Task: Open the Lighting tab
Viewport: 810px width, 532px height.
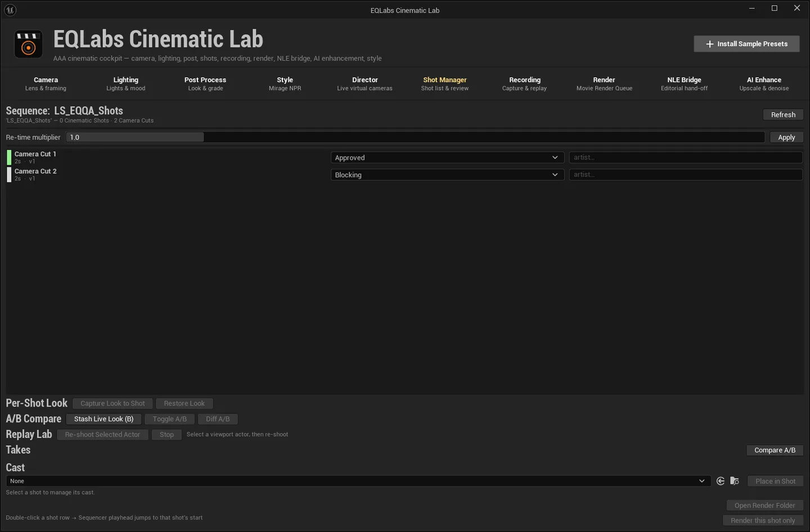Action: click(126, 84)
